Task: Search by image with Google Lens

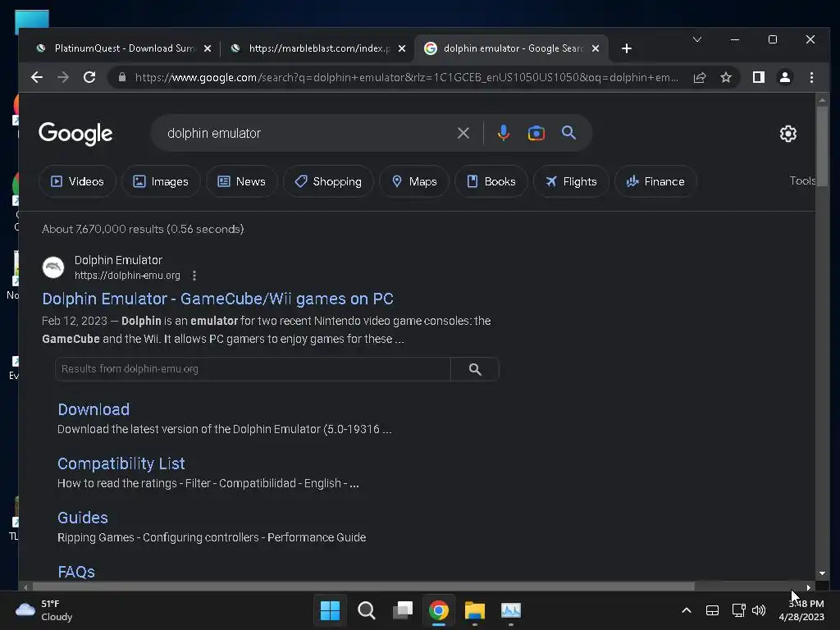Action: [x=536, y=133]
